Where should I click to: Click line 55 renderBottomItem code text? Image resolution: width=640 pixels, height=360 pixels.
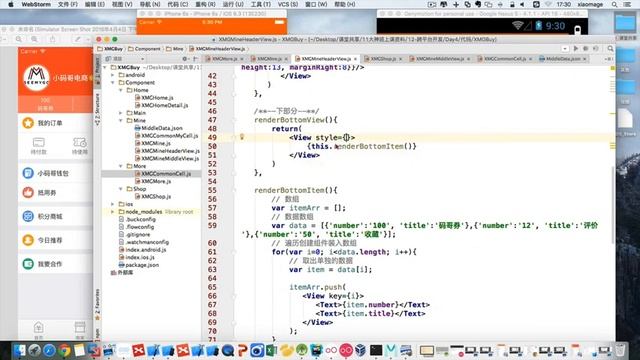296,190
